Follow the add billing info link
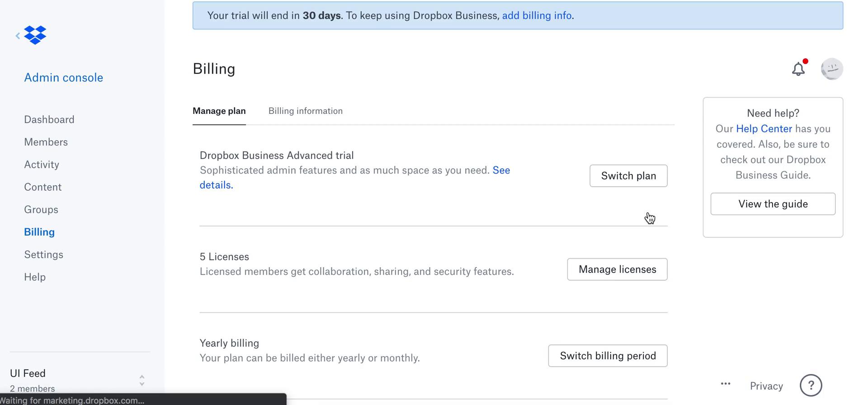Viewport: 868px width, 405px height. pos(537,15)
